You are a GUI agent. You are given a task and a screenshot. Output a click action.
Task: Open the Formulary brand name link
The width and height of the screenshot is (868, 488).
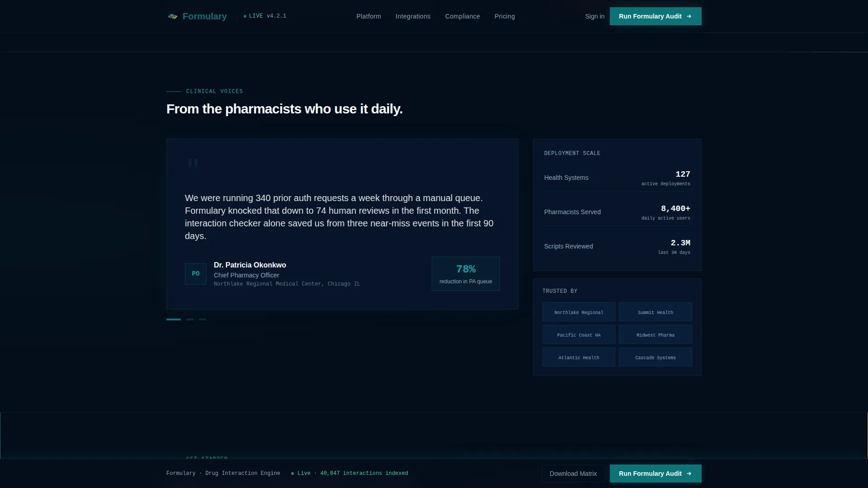(204, 16)
